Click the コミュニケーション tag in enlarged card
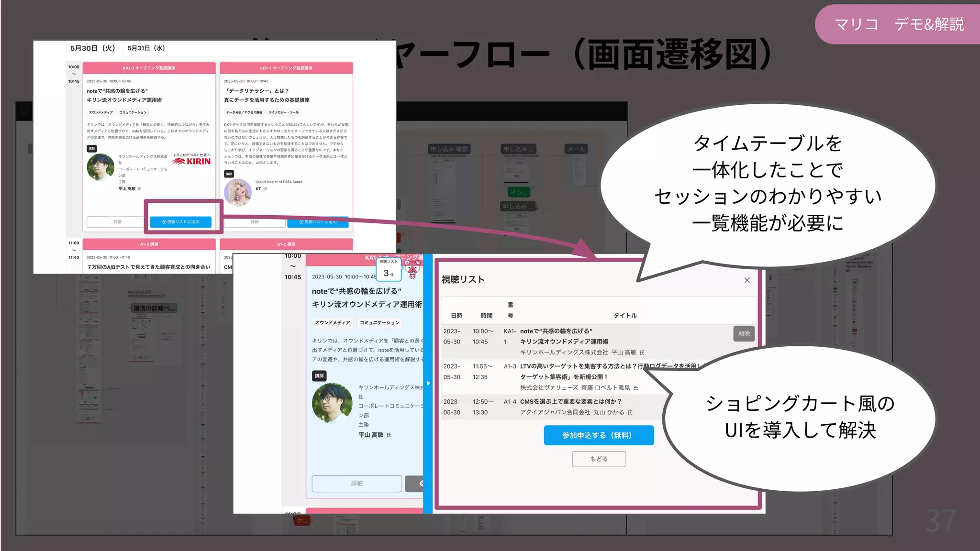980x551 pixels. pos(379,323)
